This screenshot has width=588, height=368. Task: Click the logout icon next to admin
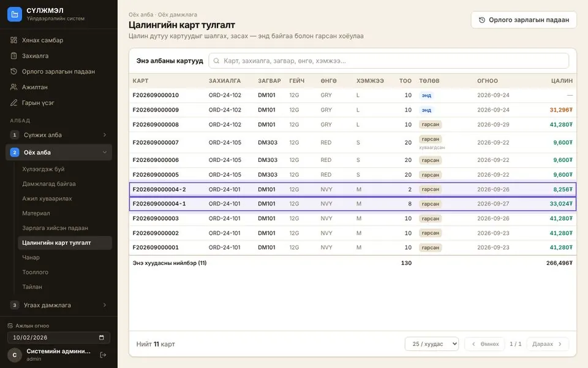[x=103, y=355]
